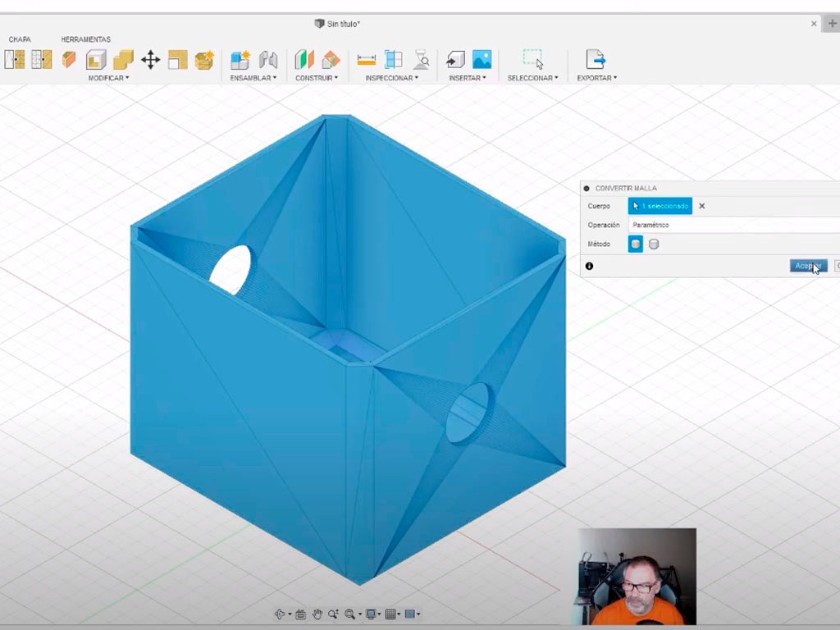
Task: Click the export document icon above Exportar
Action: click(x=596, y=59)
